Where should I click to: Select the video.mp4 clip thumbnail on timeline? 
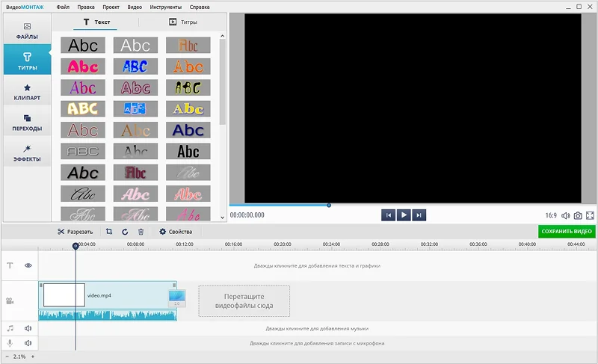click(64, 295)
